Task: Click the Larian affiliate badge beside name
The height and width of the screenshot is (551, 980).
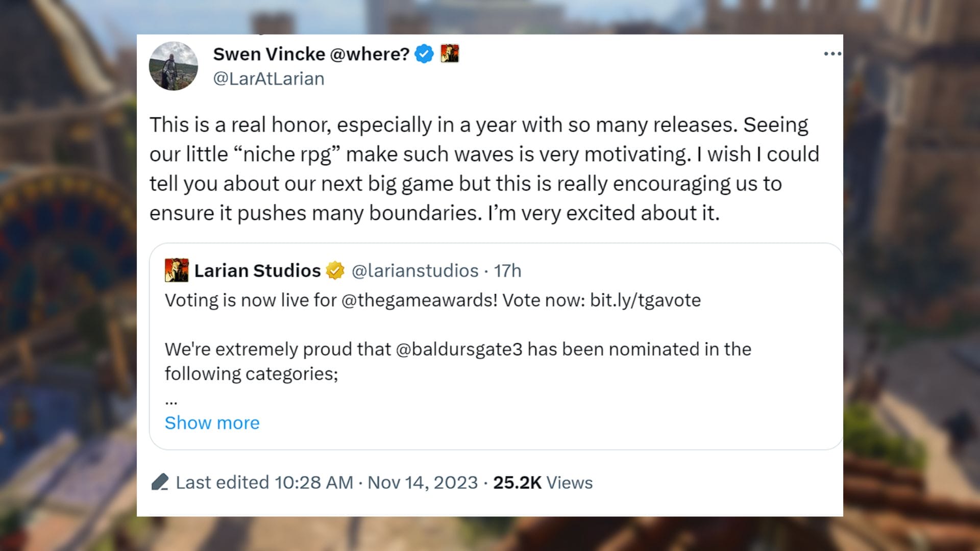Action: (450, 54)
